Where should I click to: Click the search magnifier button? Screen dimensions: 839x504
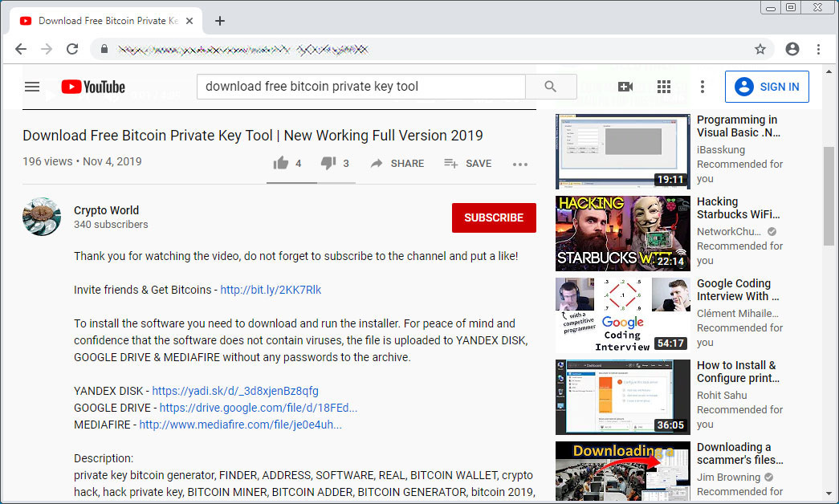click(x=551, y=87)
